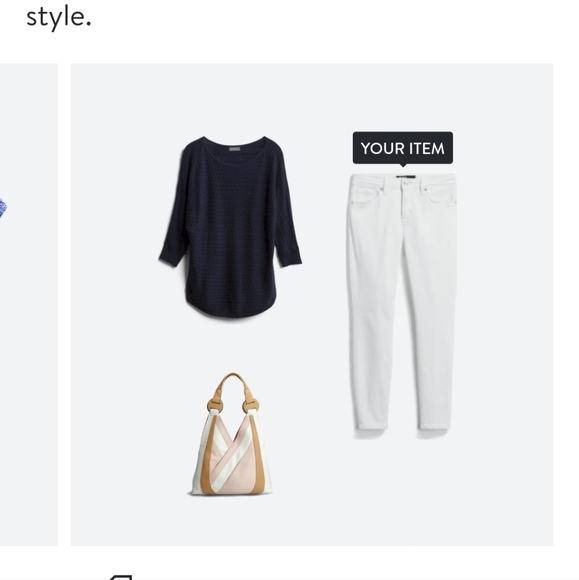Click the 'style.' heading text
This screenshot has width=579, height=580.
58,17
